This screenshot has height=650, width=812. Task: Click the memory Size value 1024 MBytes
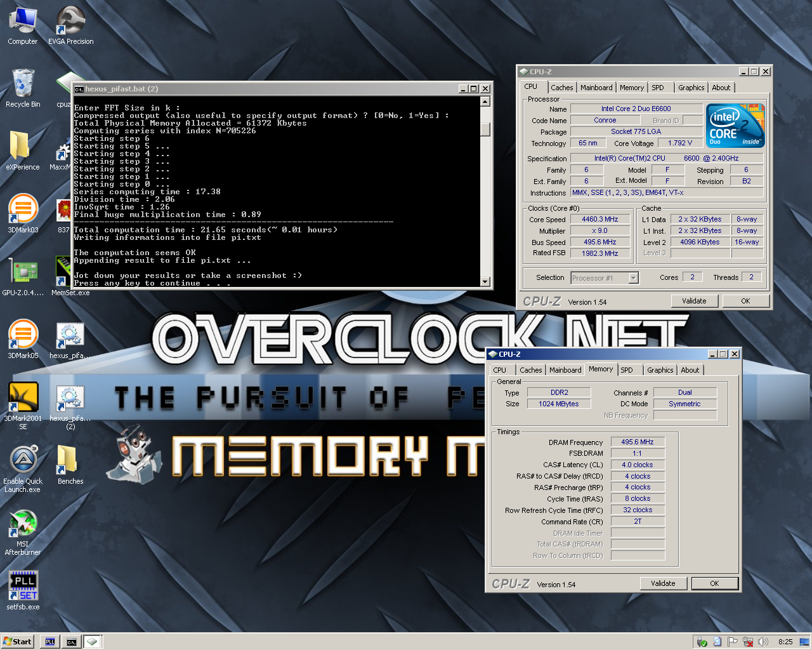tap(559, 404)
